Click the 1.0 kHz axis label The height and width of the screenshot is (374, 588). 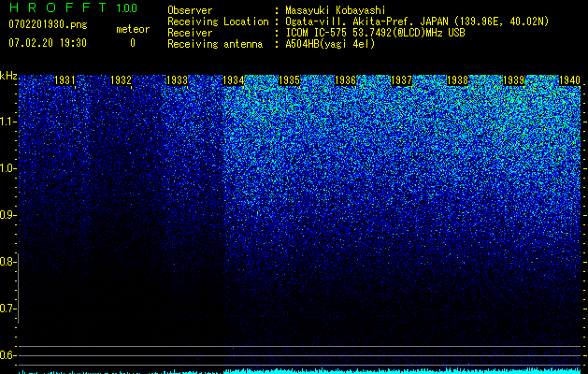pos(6,169)
